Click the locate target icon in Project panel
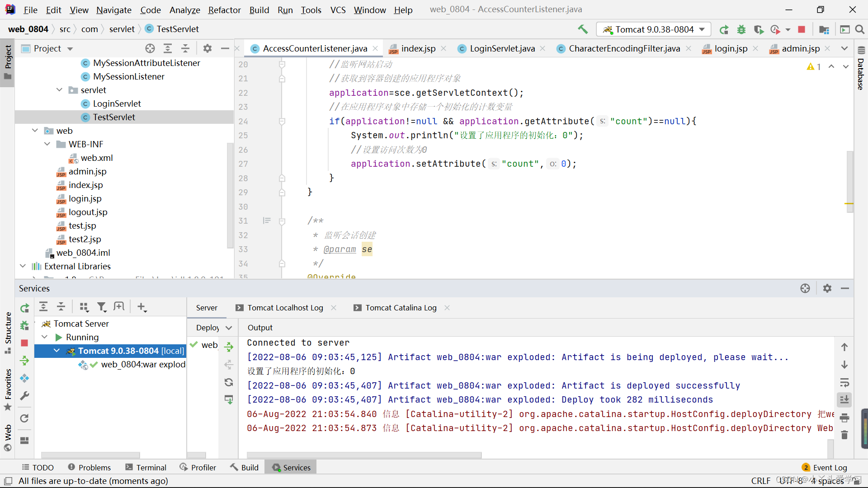The height and width of the screenshot is (488, 868). click(x=150, y=48)
